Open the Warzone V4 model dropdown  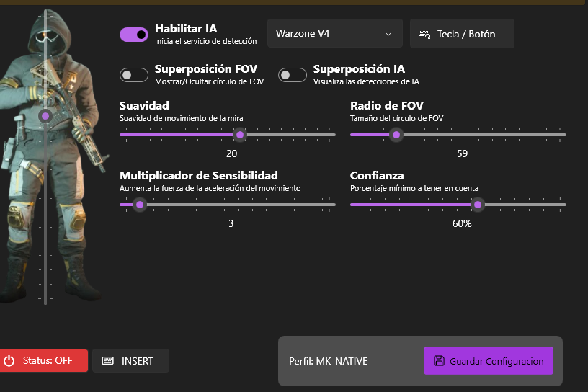coord(334,34)
